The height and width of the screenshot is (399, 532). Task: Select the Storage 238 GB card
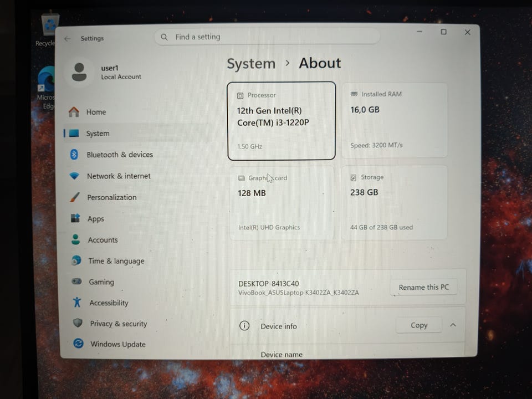(x=394, y=203)
